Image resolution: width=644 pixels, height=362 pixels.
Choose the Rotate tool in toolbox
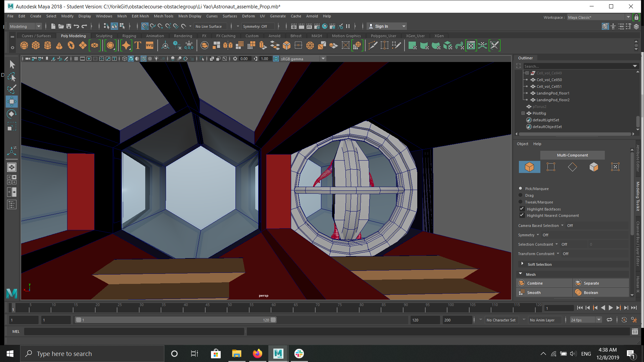tap(12, 114)
